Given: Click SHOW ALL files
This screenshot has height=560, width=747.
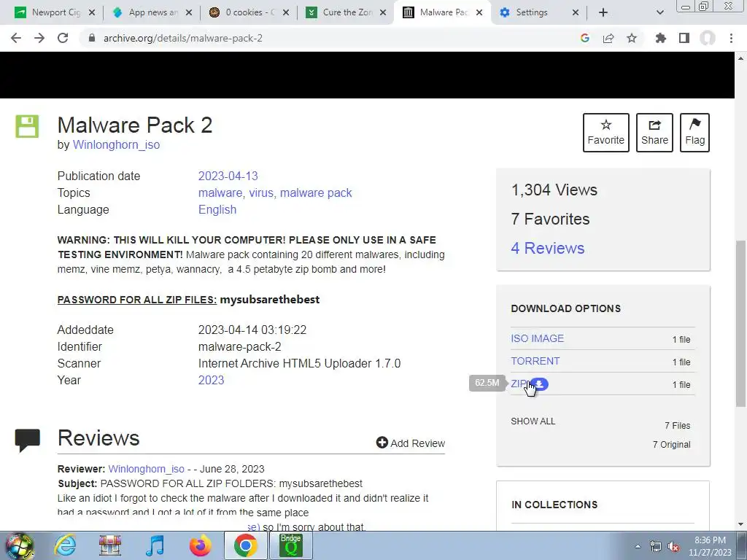Looking at the screenshot, I should click(x=533, y=421).
